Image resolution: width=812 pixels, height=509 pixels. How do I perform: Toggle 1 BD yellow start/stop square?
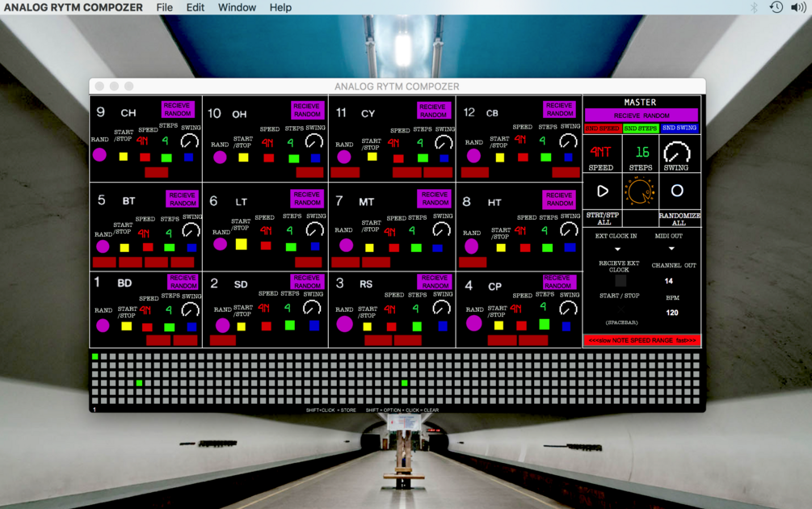tap(126, 326)
